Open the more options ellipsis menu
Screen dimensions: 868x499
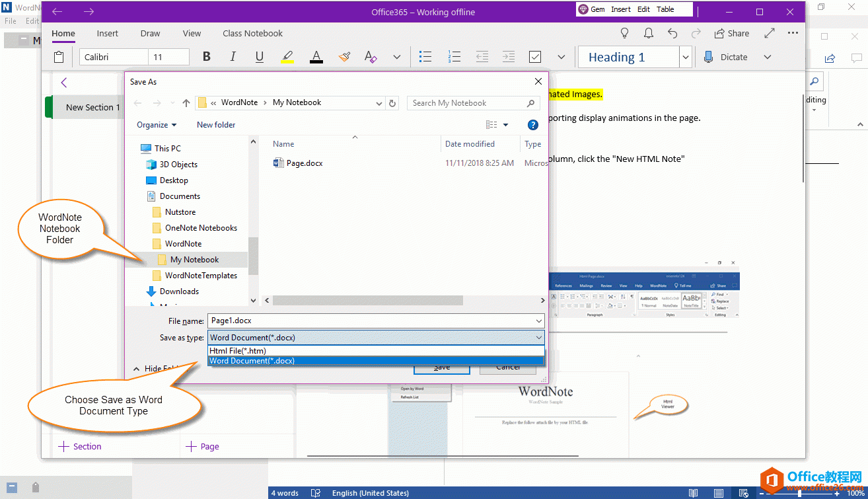click(x=793, y=33)
